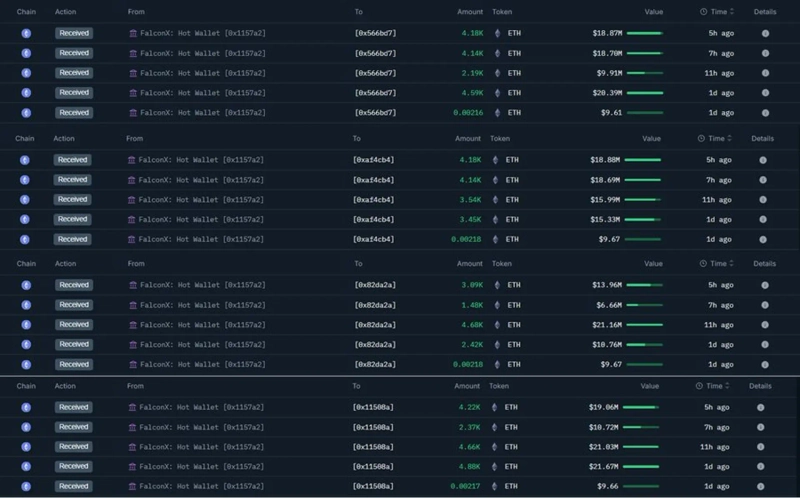This screenshot has height=498, width=800.
Task: Open FalconX Hot Wallet link in $20.39M row
Action: [x=203, y=93]
